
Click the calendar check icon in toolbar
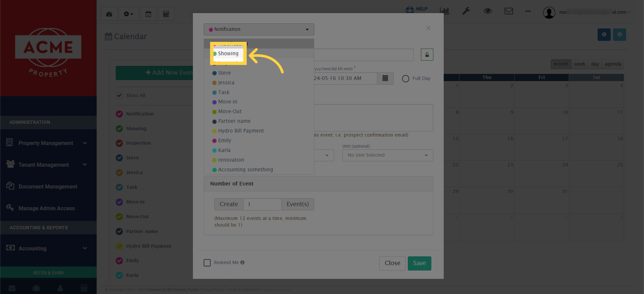click(148, 14)
